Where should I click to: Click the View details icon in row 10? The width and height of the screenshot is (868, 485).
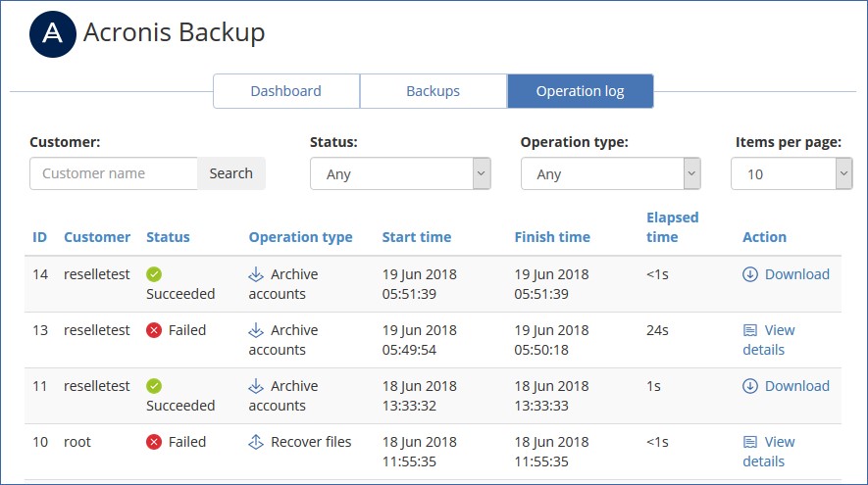click(750, 443)
